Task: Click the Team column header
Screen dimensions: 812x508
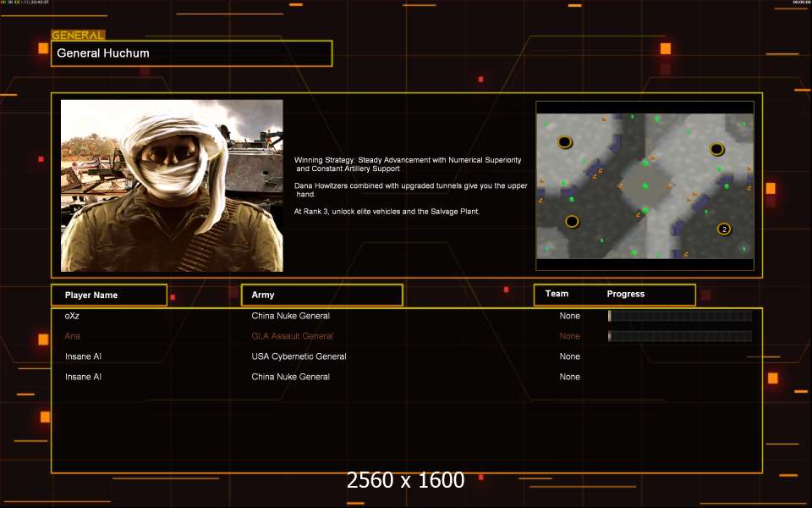Action: [x=557, y=294]
